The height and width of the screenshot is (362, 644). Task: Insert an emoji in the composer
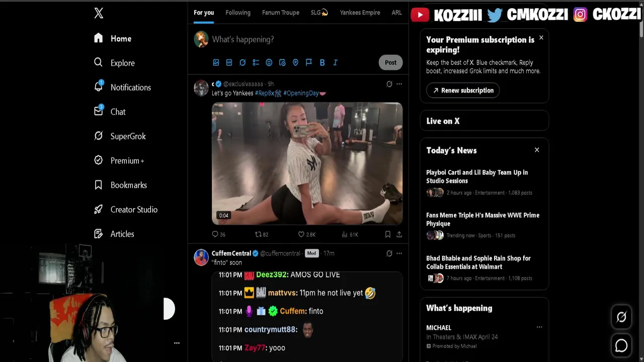[x=269, y=62]
